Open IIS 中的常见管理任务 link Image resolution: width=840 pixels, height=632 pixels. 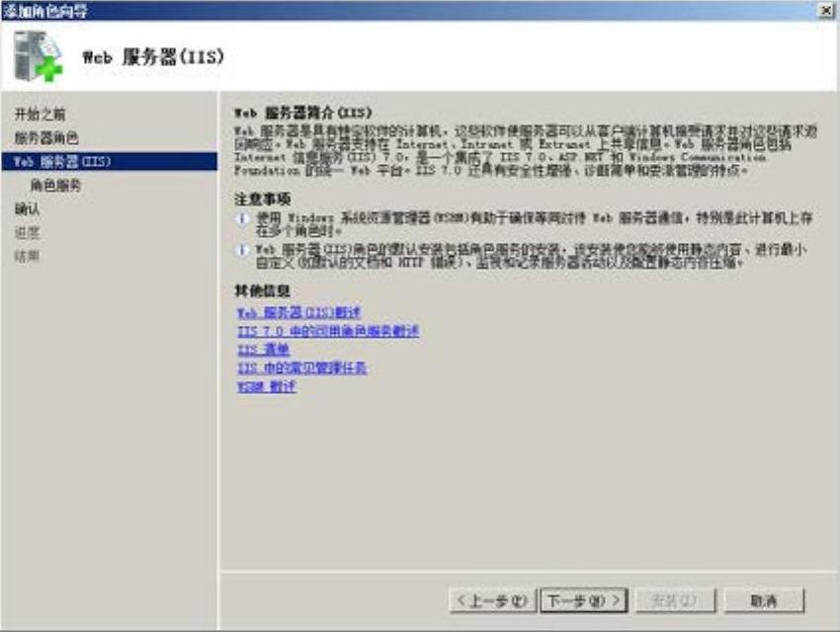(x=302, y=368)
